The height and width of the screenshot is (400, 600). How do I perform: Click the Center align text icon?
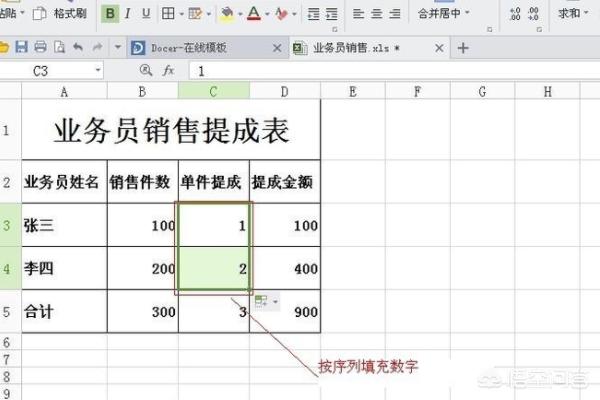[x=377, y=14]
